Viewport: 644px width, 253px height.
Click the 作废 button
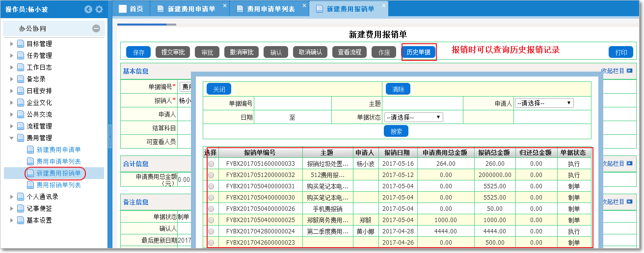point(384,52)
